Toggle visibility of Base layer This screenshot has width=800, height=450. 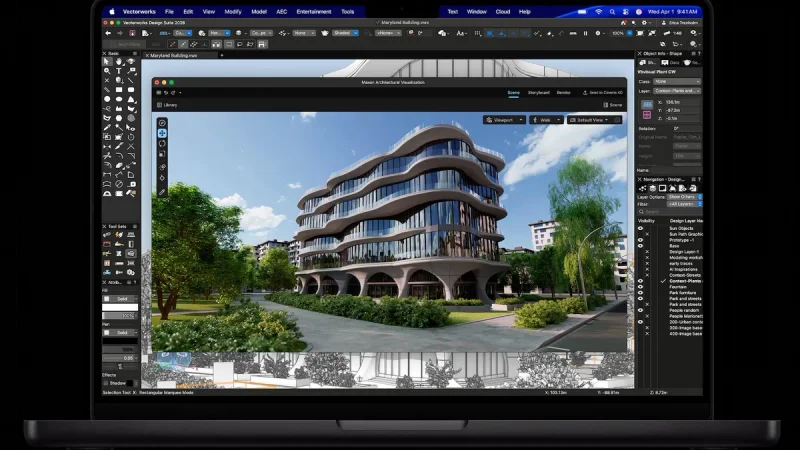point(640,246)
